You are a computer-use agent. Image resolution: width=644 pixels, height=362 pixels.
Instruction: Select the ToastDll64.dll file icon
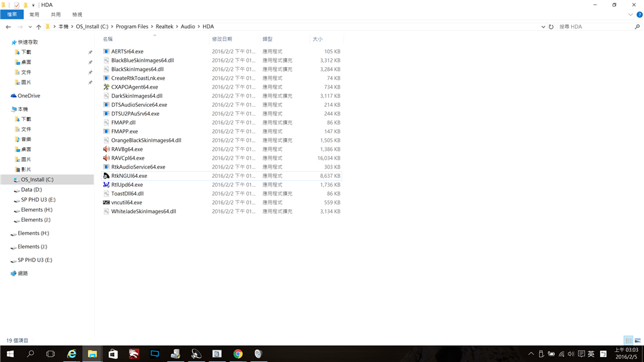(106, 194)
